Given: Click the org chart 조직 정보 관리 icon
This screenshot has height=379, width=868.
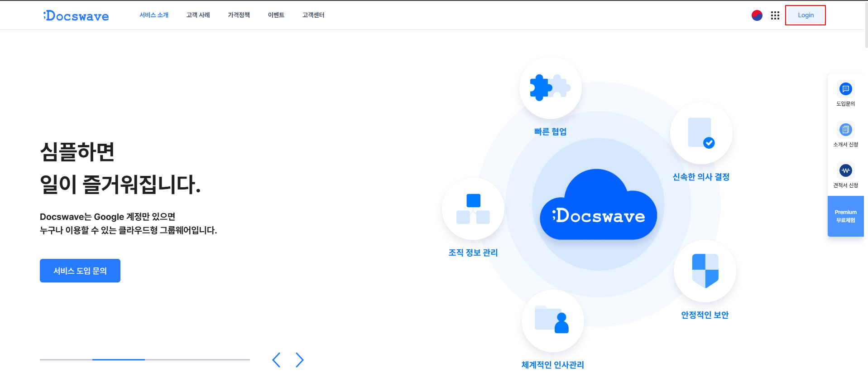Looking at the screenshot, I should [x=473, y=209].
